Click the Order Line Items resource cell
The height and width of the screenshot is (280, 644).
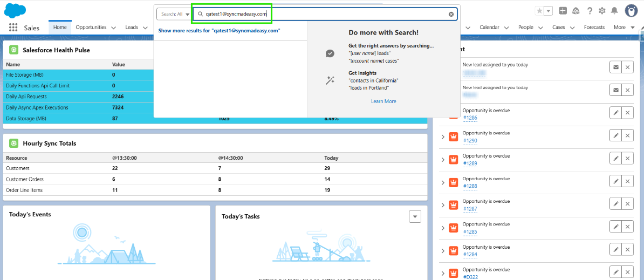tap(24, 190)
